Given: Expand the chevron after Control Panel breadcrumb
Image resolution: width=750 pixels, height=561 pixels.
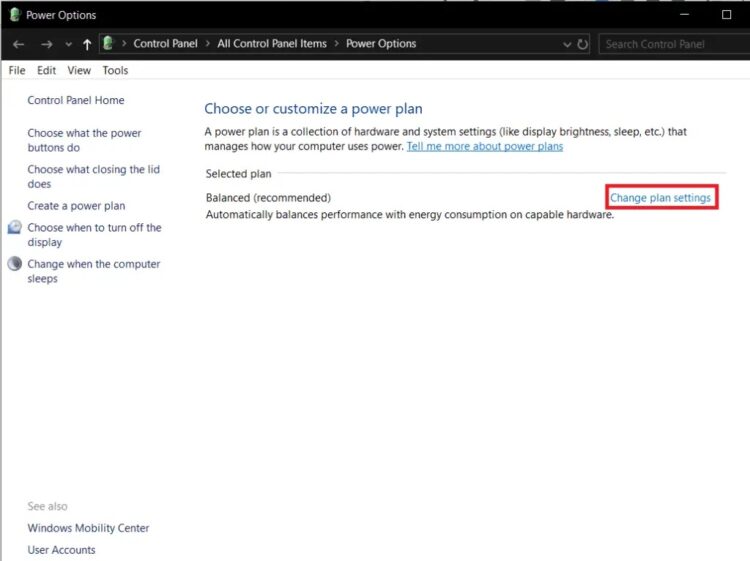Looking at the screenshot, I should 208,44.
